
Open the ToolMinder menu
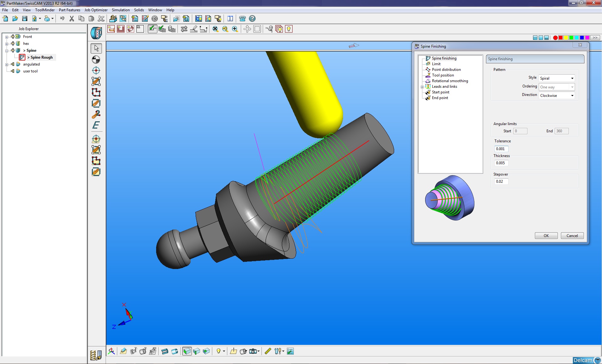(x=45, y=10)
